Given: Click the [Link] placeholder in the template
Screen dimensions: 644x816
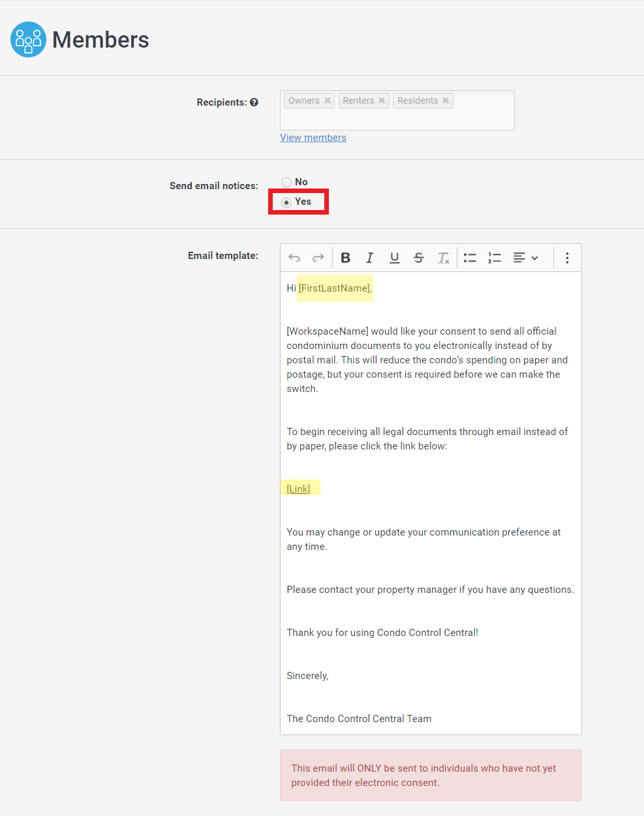Looking at the screenshot, I should (298, 488).
